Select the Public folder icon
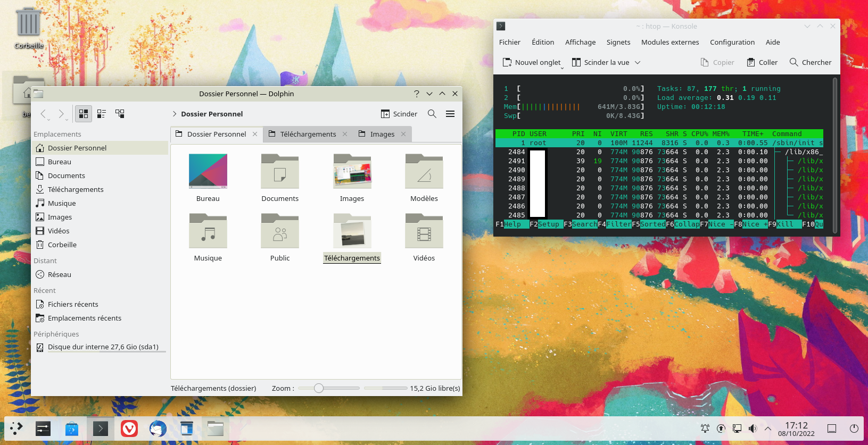Screen dimensions: 868x445 tap(280, 231)
